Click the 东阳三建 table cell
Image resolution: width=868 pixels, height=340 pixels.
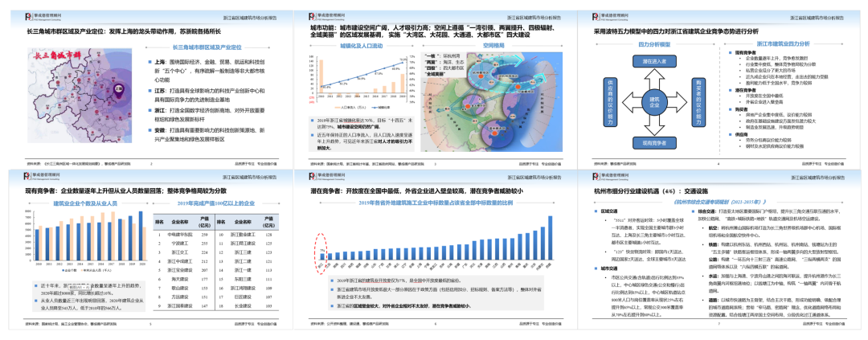click(x=244, y=279)
